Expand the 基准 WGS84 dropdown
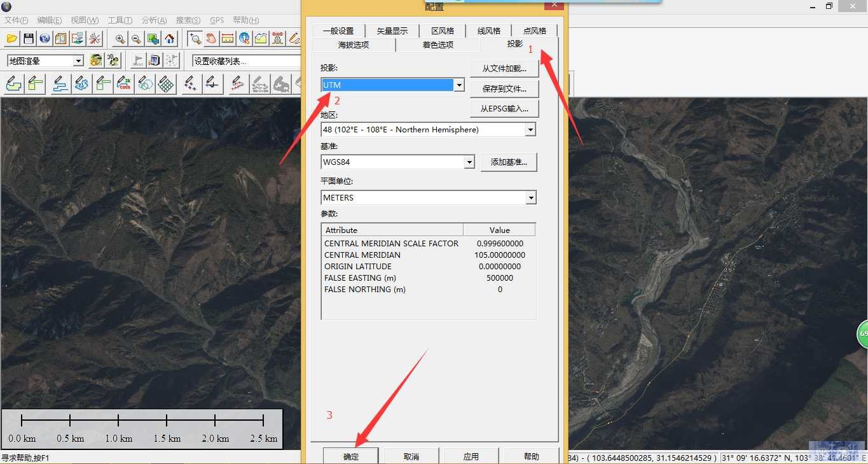Image resolution: width=868 pixels, height=464 pixels. 469,162
